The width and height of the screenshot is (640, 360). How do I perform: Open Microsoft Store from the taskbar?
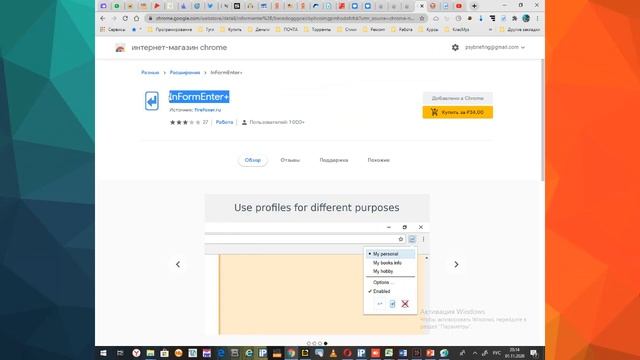click(x=164, y=353)
